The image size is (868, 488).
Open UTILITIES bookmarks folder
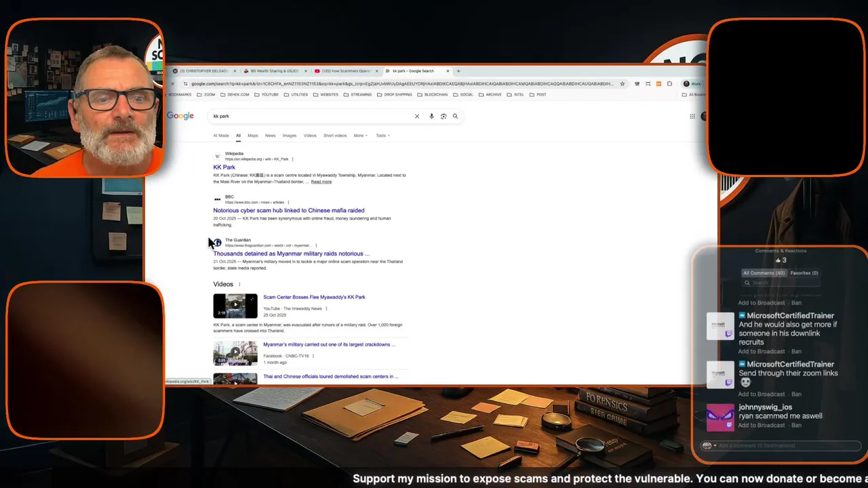pyautogui.click(x=296, y=95)
